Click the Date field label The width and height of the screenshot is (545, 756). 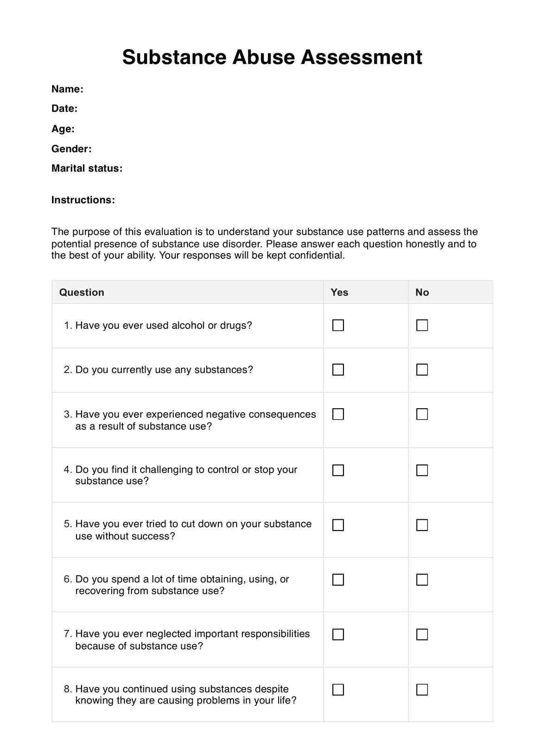[64, 109]
